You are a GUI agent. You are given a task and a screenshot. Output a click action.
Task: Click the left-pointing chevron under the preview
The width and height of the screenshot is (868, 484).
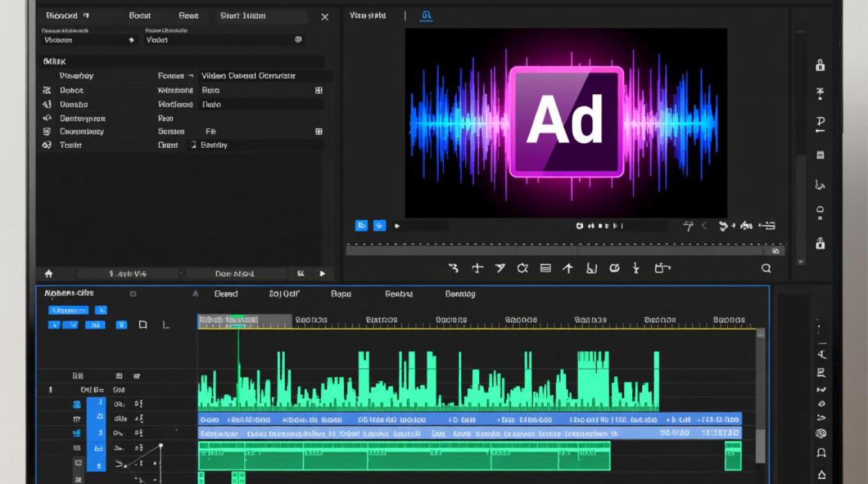[705, 226]
